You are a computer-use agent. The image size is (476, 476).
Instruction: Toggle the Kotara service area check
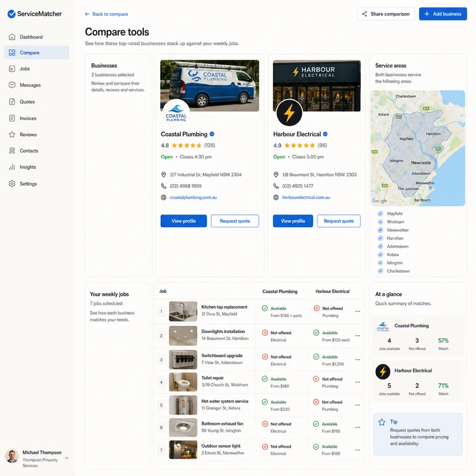point(380,254)
